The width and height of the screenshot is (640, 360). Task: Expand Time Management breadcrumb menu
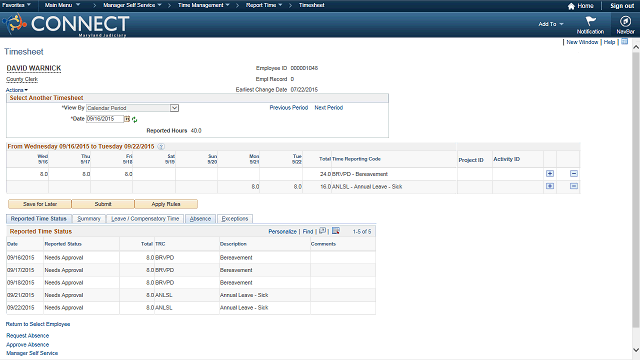(x=204, y=5)
